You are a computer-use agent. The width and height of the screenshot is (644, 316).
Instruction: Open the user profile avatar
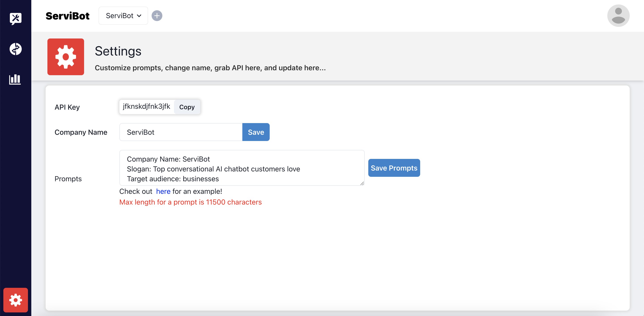[618, 16]
